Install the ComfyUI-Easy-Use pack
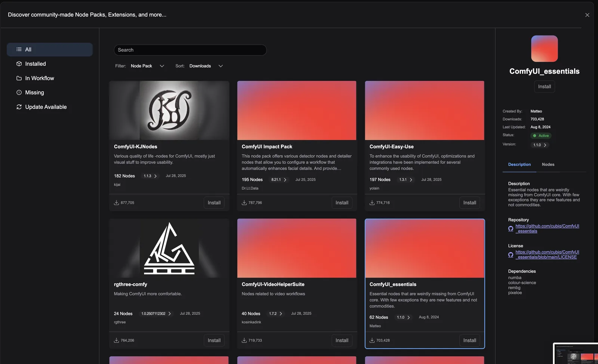This screenshot has height=364, width=598. (x=470, y=203)
